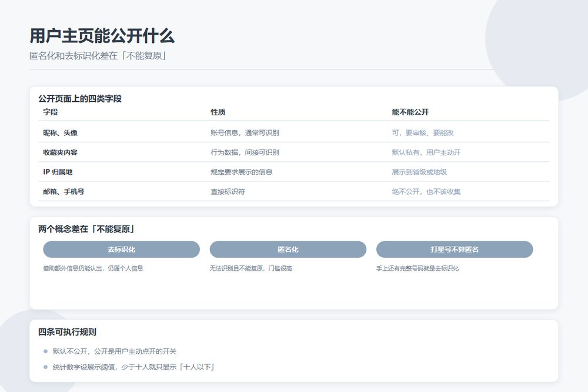Click column header 性质
This screenshot has width=588, height=392.
pos(218,112)
